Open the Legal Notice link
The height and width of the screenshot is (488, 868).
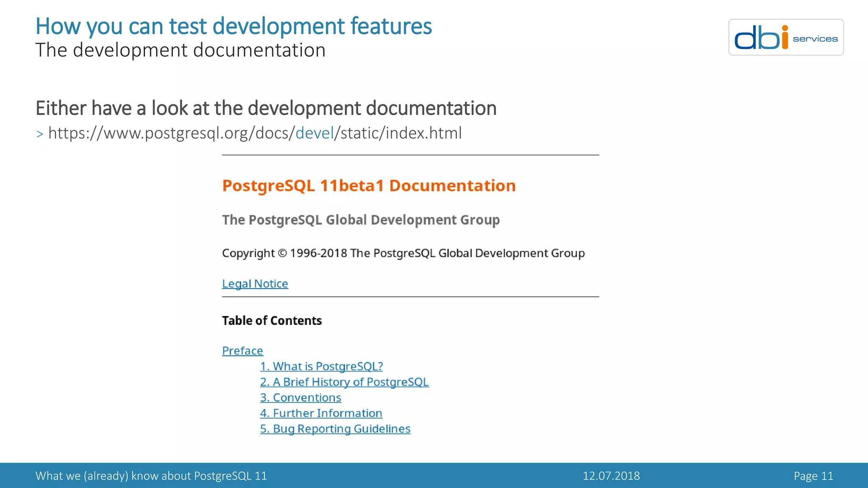[x=255, y=283]
